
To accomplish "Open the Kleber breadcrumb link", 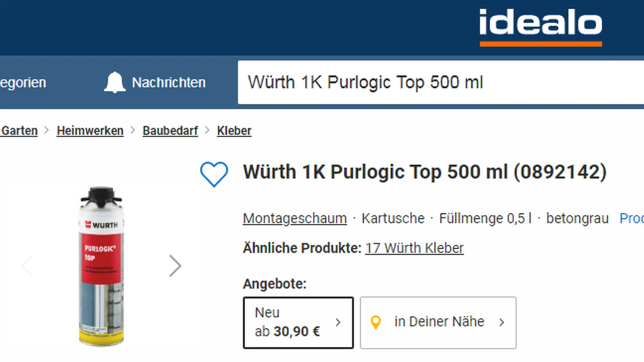I will point(234,131).
